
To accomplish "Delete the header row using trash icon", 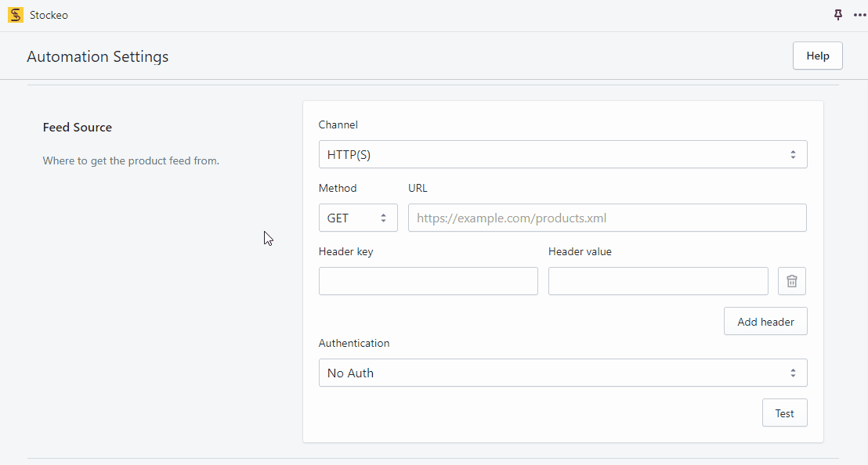I will coord(791,280).
